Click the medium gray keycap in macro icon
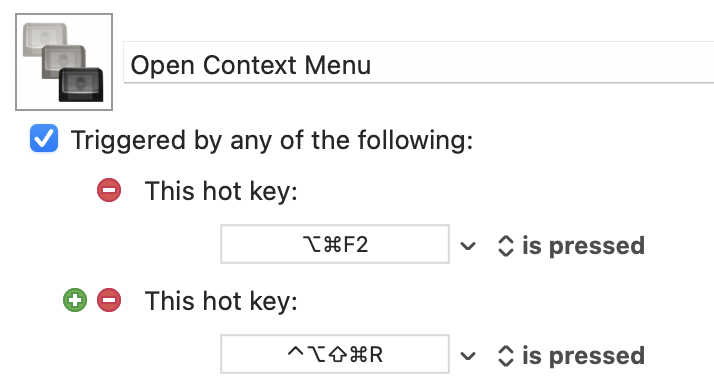Image resolution: width=714 pixels, height=392 pixels. point(63,61)
